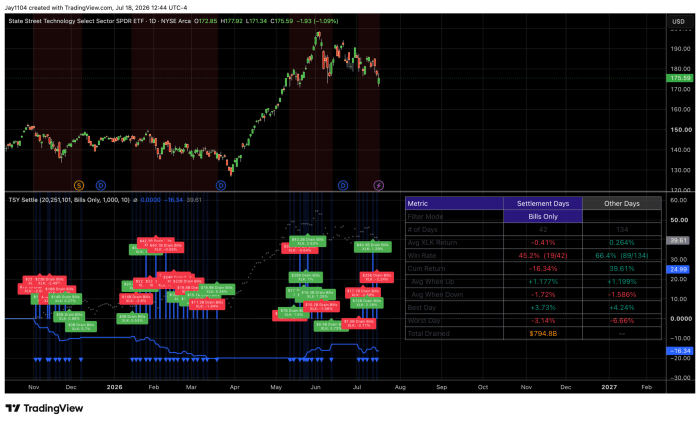Click the $794.8B Total Drained cell
700x423 pixels.
tap(543, 333)
